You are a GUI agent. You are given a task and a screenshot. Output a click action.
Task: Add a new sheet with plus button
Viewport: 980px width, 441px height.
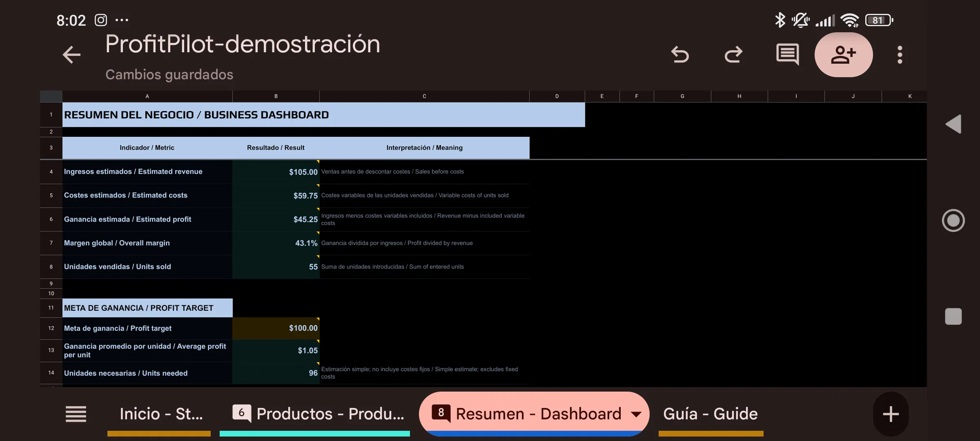891,414
